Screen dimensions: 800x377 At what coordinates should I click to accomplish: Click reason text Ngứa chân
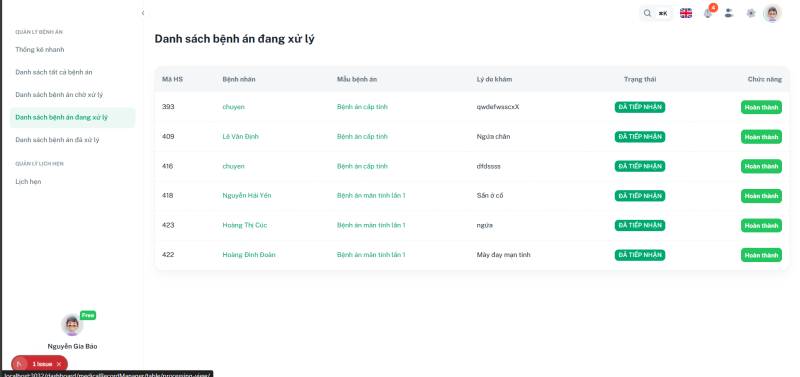coord(493,136)
